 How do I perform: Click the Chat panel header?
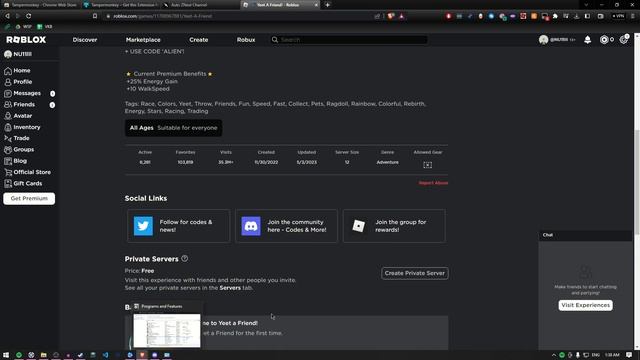[x=585, y=235]
